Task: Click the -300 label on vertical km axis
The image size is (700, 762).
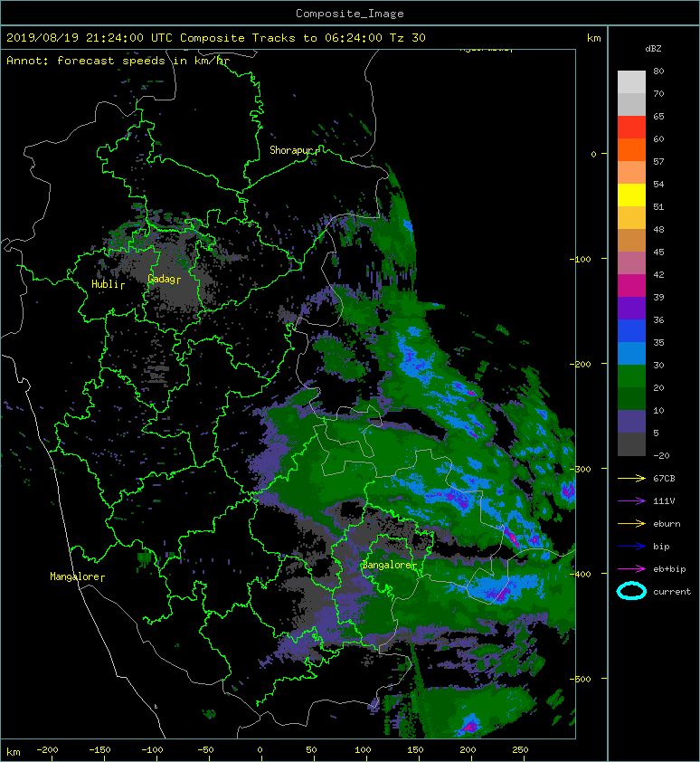Action: coord(580,469)
